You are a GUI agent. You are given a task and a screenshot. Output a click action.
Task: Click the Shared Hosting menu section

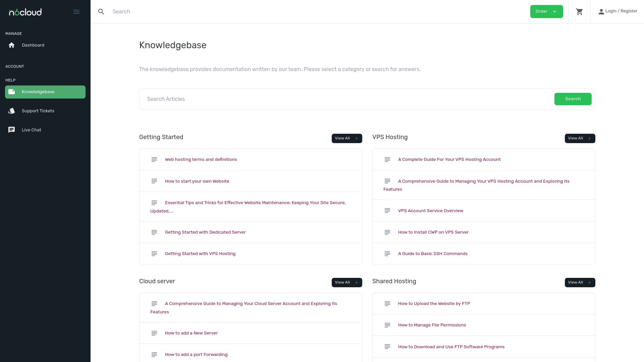point(394,281)
